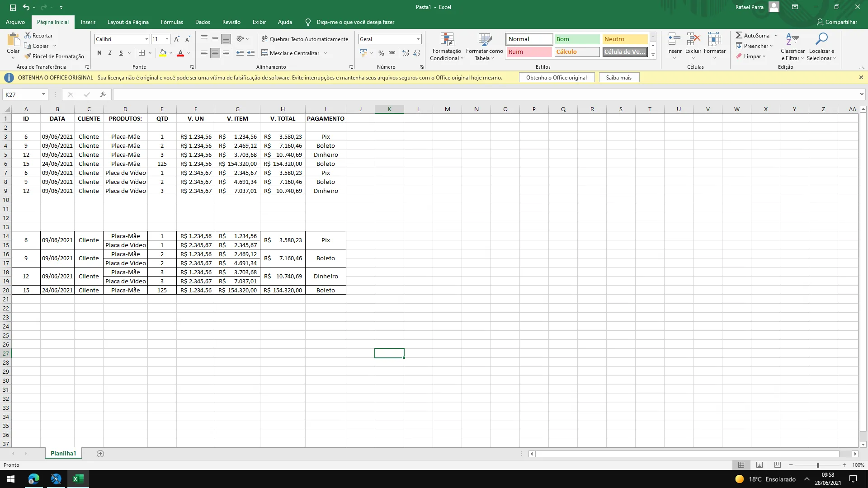
Task: Toggle italic formatting (I)
Action: (110, 53)
